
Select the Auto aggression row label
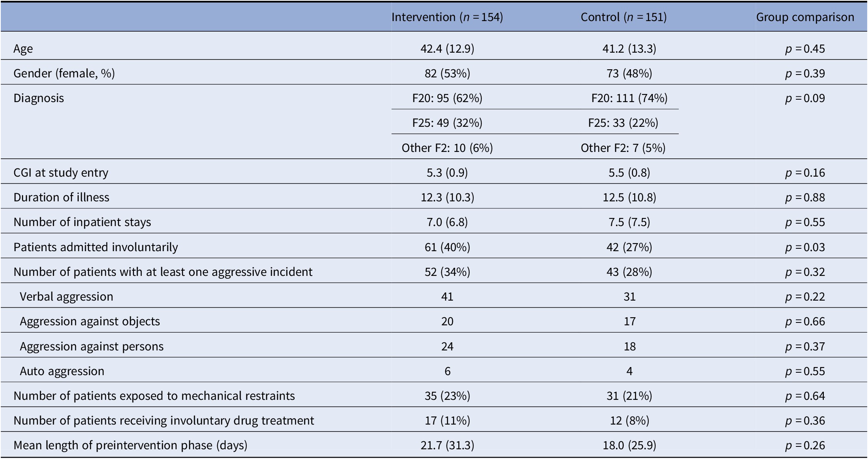point(62,371)
